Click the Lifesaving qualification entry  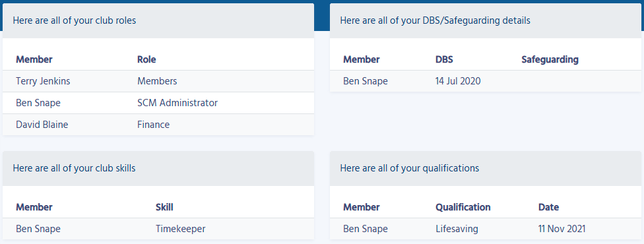pos(457,229)
